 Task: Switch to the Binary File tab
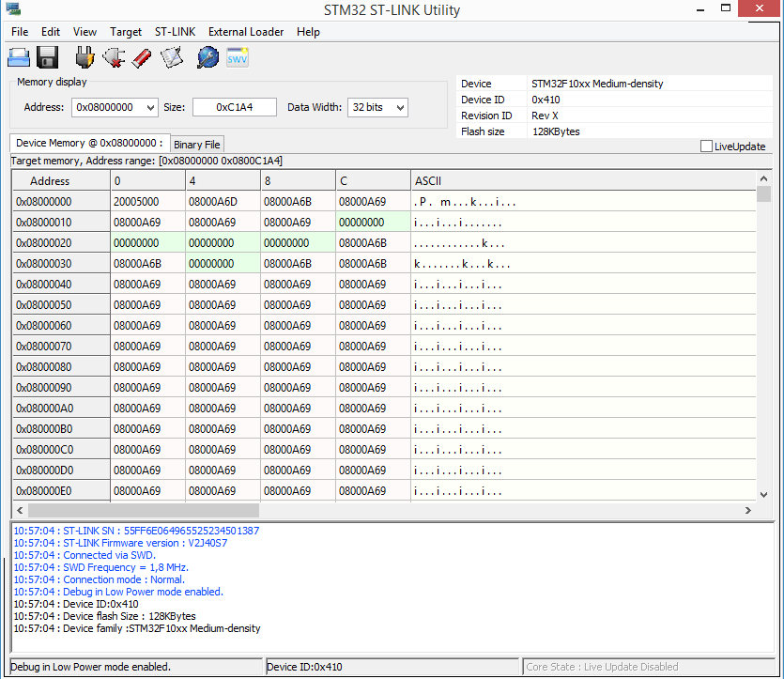point(197,145)
